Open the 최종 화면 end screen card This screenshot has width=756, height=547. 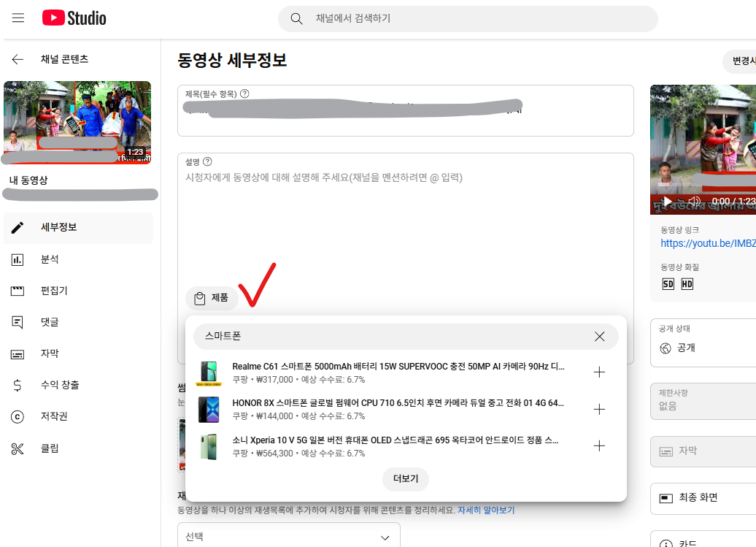(703, 498)
